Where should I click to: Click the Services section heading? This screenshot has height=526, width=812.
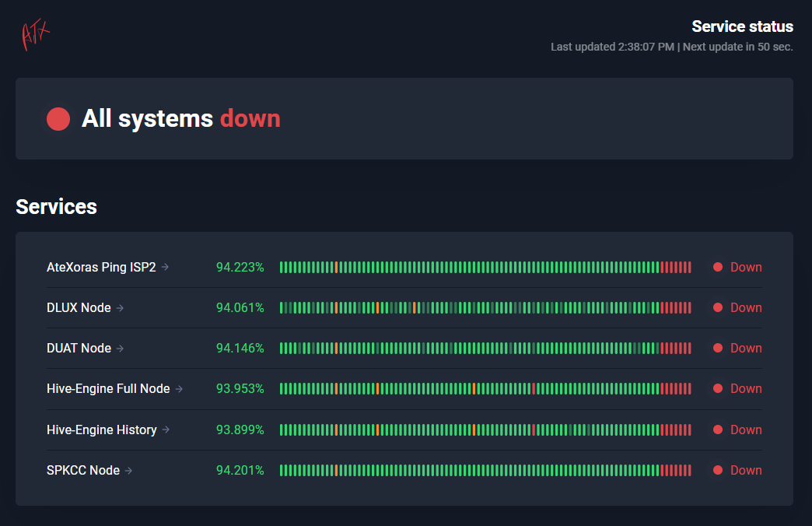(57, 207)
